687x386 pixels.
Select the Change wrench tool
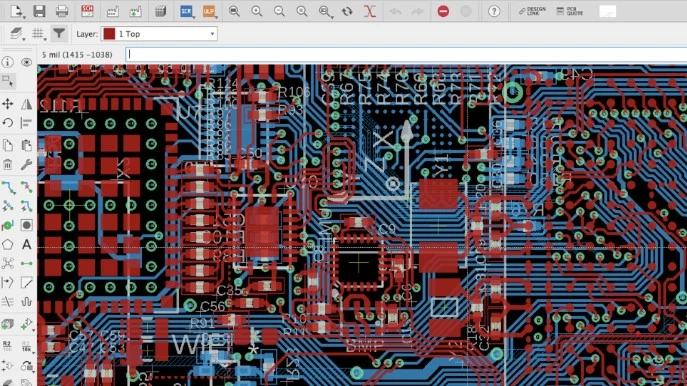26,164
